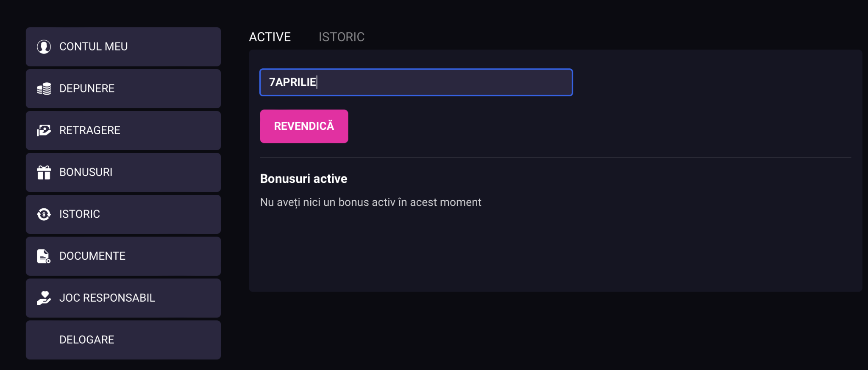Switch to the Istoric bonuses tab
The image size is (868, 370).
tap(342, 37)
